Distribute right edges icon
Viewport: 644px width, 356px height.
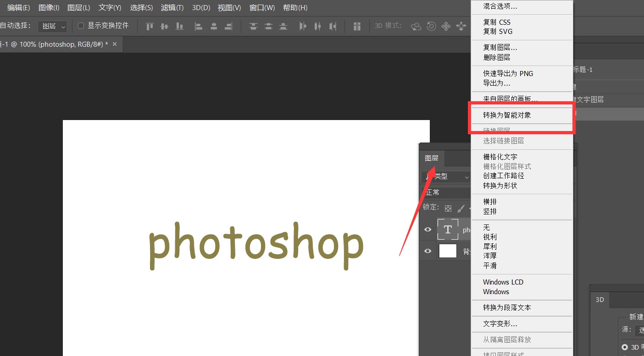333,27
